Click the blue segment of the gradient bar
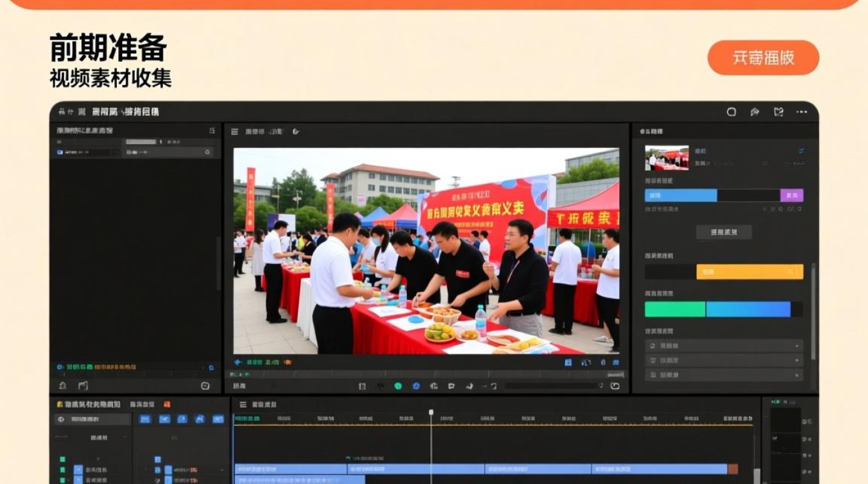The image size is (868, 484). coord(748,309)
